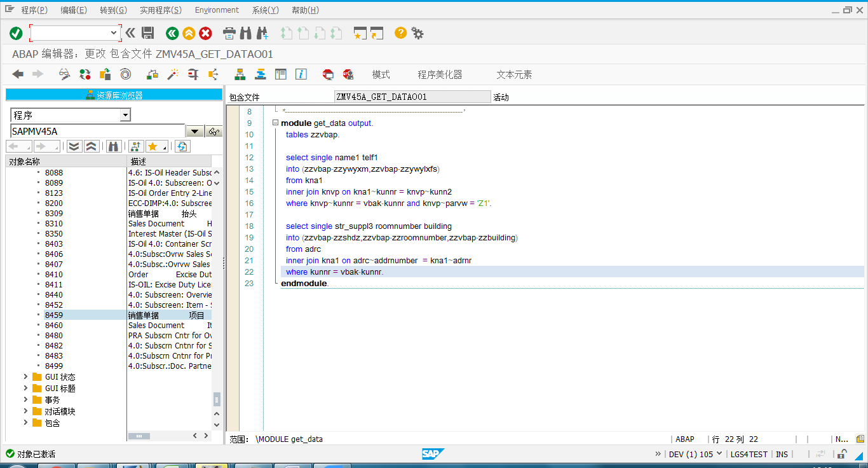Viewport: 868px width, 468px height.
Task: Click the 资源库浏览器 header button
Action: click(x=114, y=95)
